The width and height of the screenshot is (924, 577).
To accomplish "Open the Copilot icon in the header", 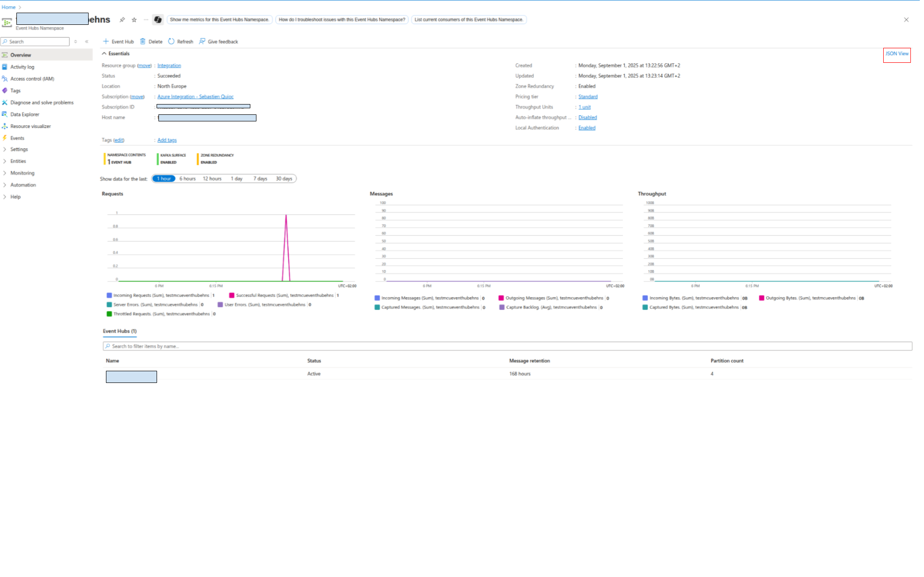I will coord(158,20).
